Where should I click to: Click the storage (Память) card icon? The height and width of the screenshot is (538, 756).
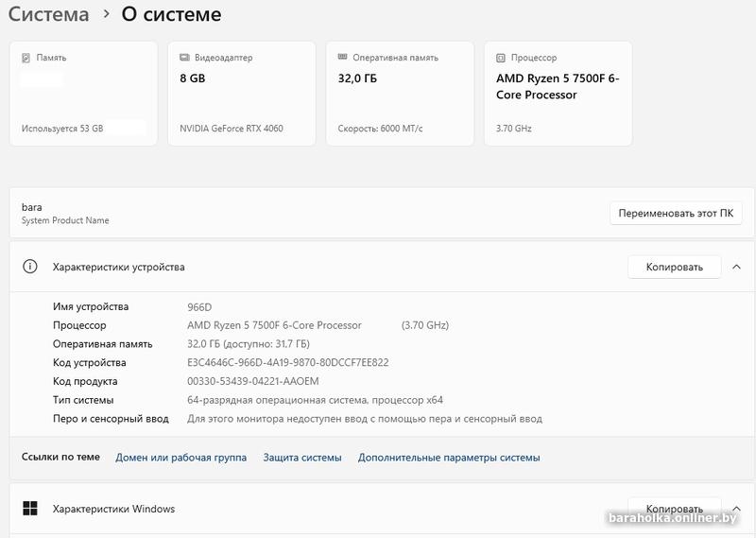pyautogui.click(x=26, y=58)
